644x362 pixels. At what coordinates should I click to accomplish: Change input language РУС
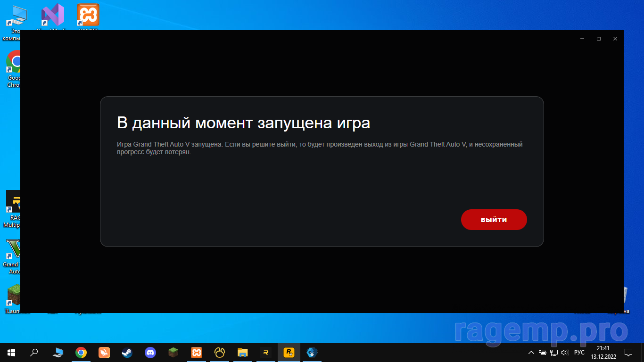point(579,353)
